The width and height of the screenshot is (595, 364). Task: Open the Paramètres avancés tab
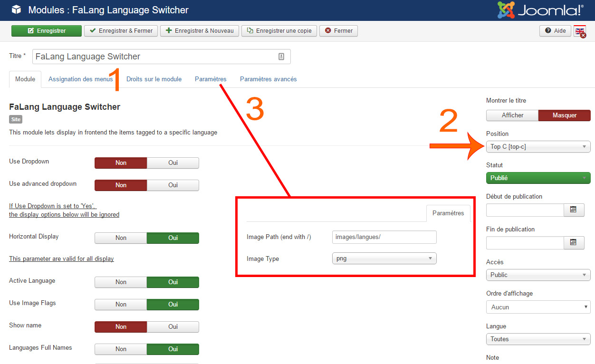pos(268,79)
